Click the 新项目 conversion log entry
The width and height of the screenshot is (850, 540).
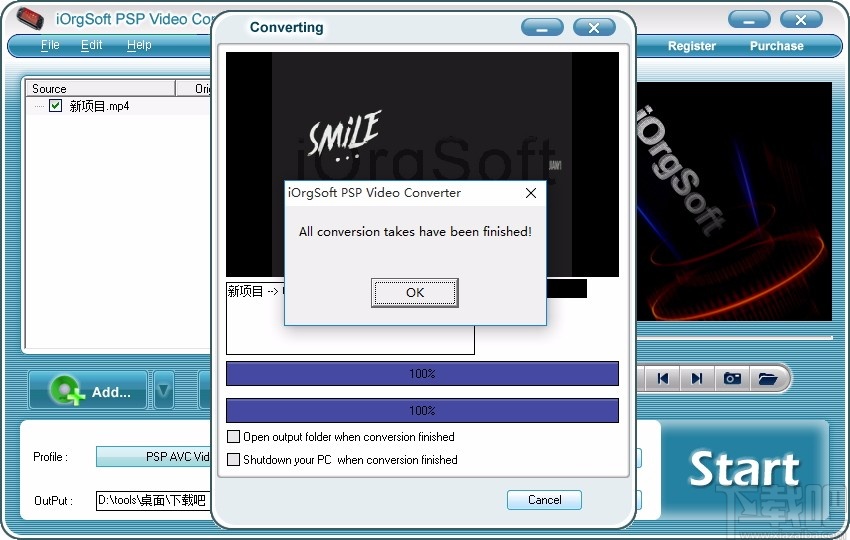(x=254, y=292)
